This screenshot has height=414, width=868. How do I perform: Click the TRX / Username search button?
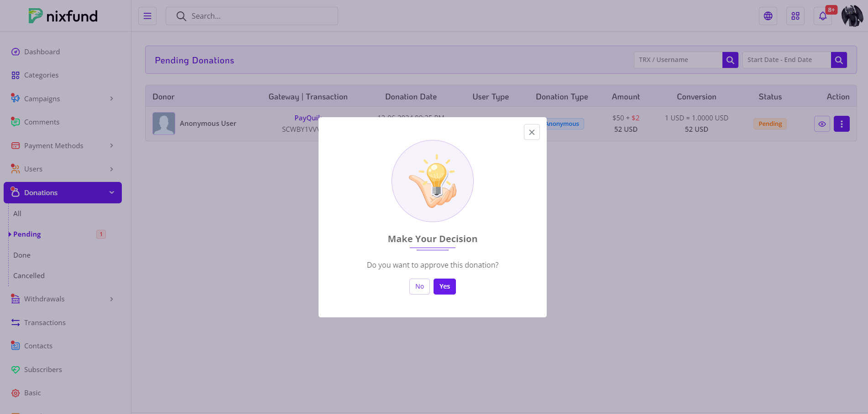(x=730, y=60)
